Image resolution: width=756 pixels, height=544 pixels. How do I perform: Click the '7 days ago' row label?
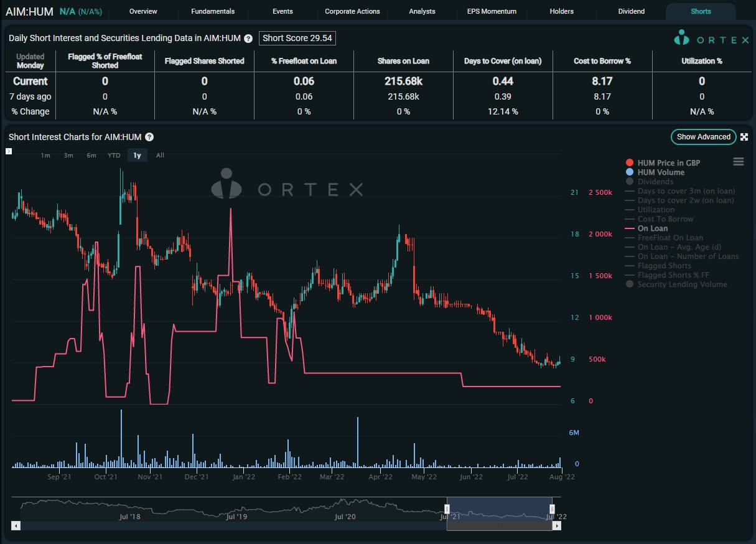tap(30, 96)
